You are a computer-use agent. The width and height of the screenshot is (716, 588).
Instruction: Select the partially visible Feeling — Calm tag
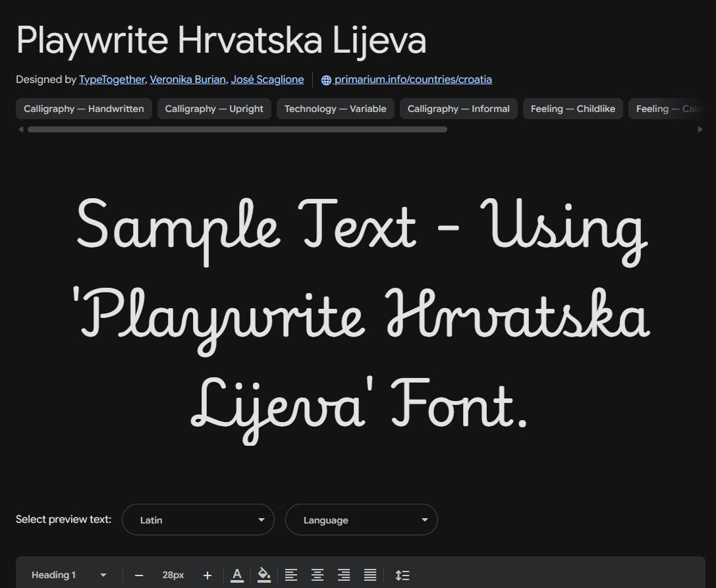click(667, 109)
